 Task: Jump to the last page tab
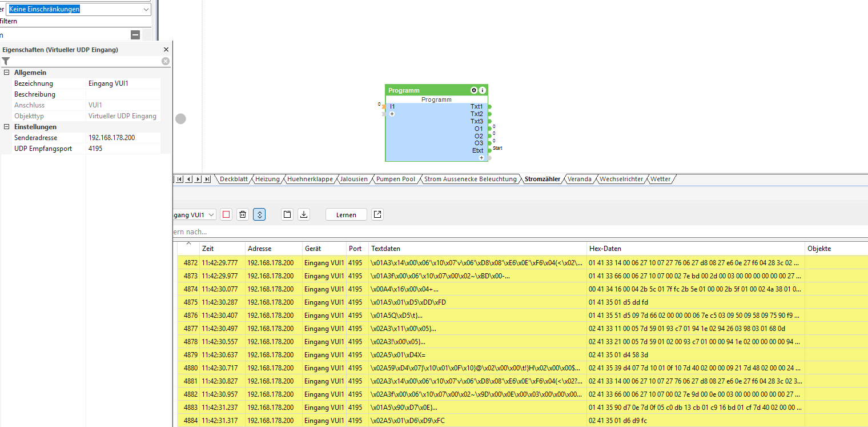(207, 179)
